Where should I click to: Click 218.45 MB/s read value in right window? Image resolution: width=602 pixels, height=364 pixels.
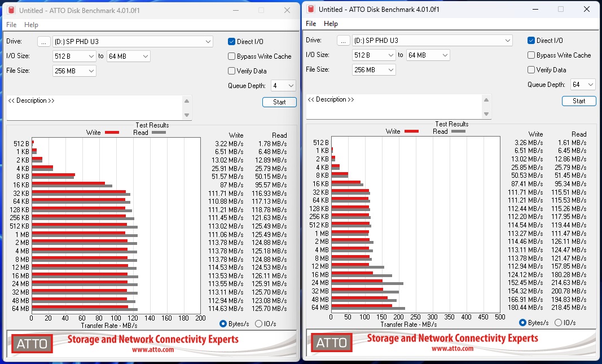(569, 307)
